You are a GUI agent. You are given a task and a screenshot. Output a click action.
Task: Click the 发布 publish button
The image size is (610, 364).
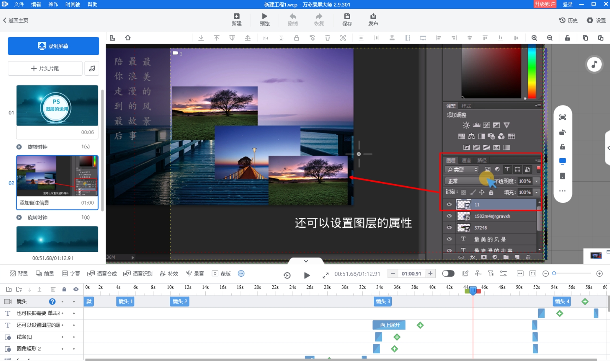[x=373, y=20]
